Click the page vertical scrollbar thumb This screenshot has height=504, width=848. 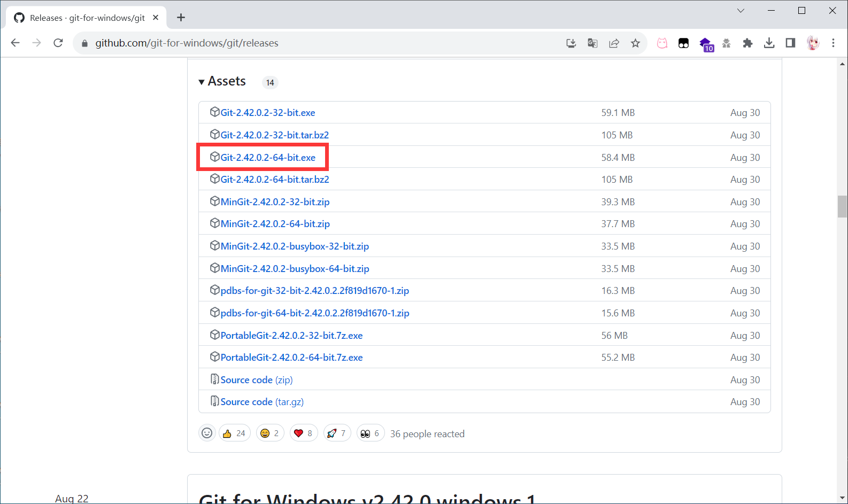842,207
